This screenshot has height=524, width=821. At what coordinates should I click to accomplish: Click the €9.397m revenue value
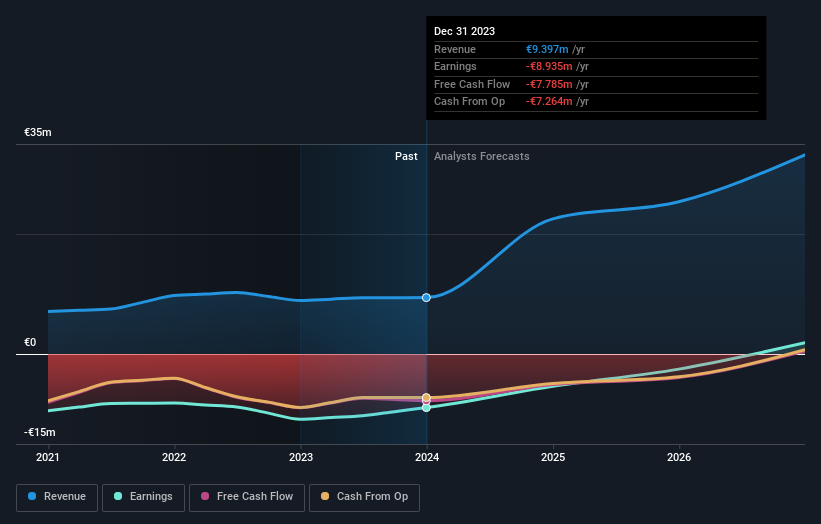[547, 49]
